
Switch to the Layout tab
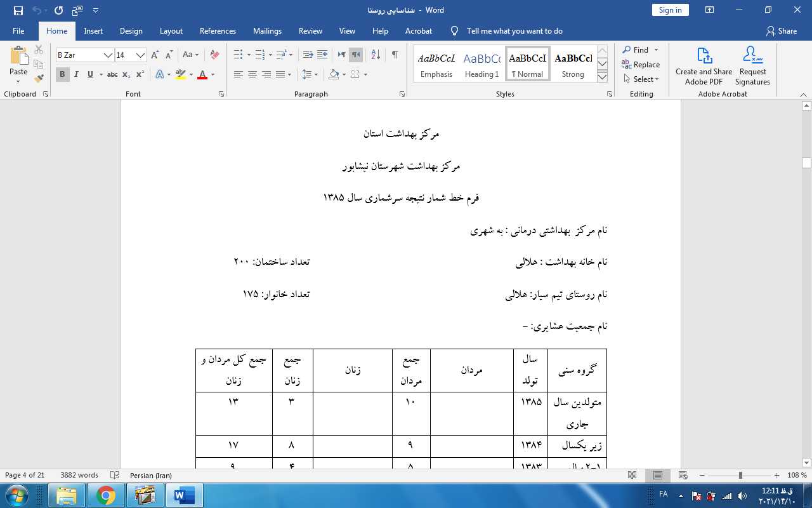pyautogui.click(x=171, y=31)
